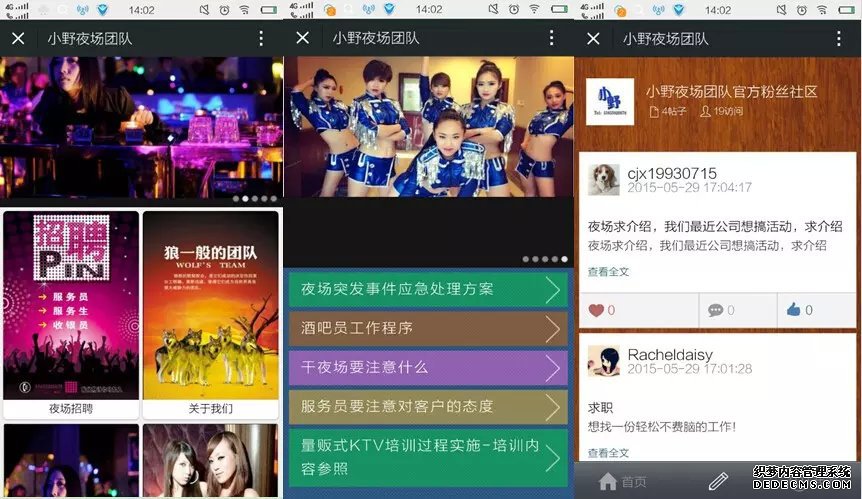
Task: Open the username Racheldaisy
Action: coord(670,355)
